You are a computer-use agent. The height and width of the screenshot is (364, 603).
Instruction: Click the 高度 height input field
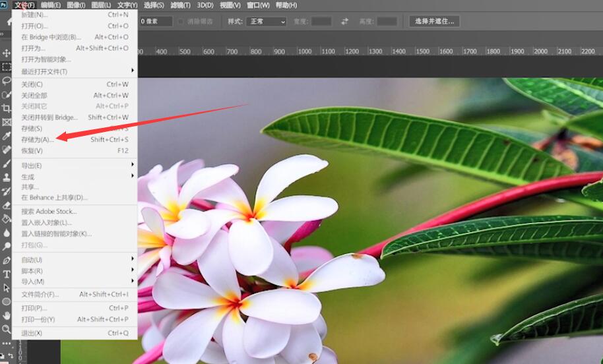pos(387,22)
